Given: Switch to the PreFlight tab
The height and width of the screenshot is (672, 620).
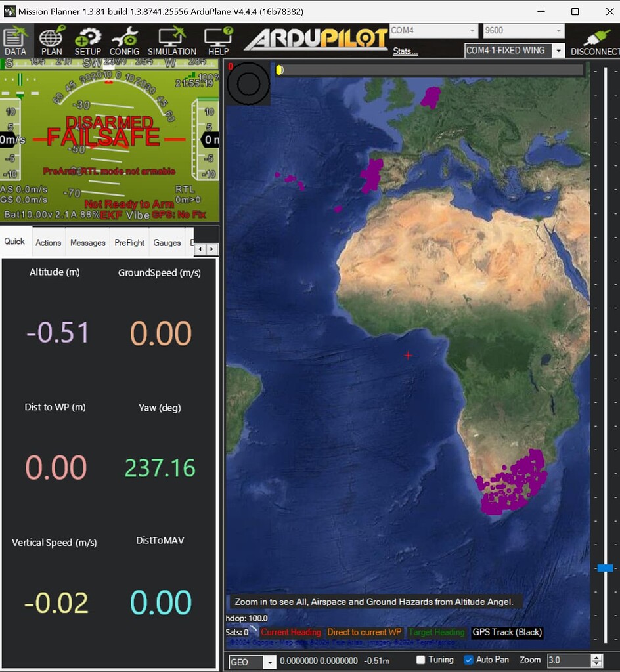Looking at the screenshot, I should [x=129, y=243].
